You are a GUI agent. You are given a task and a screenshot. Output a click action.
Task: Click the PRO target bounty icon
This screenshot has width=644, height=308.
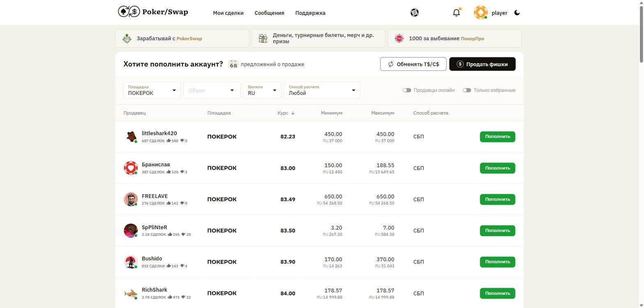pyautogui.click(x=399, y=39)
